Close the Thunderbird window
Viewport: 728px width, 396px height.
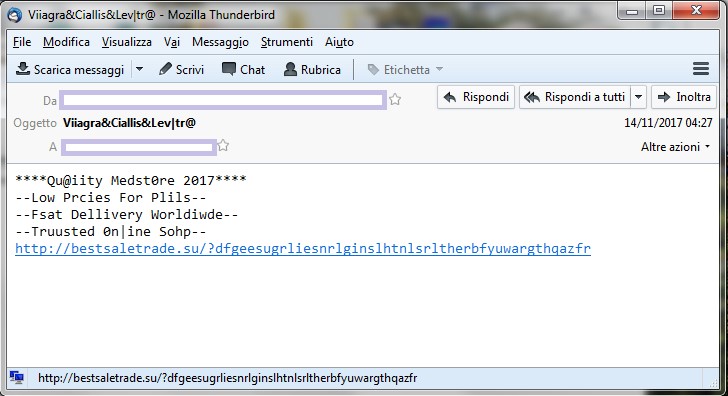tap(696, 11)
